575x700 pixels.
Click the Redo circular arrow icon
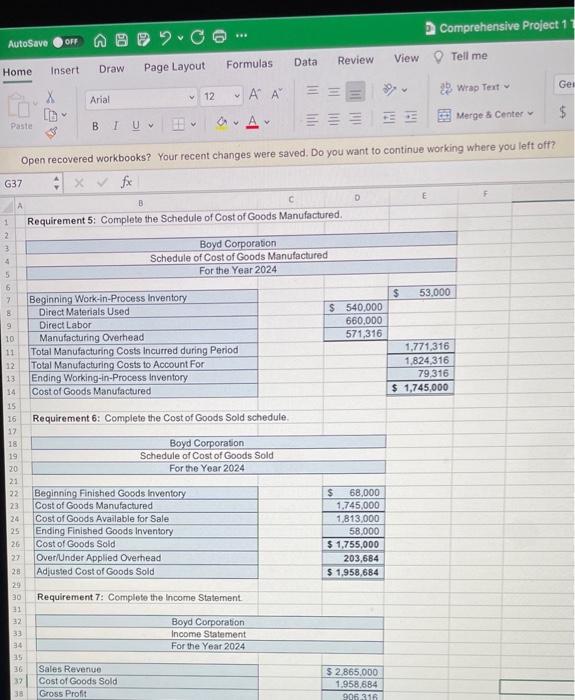(x=197, y=37)
